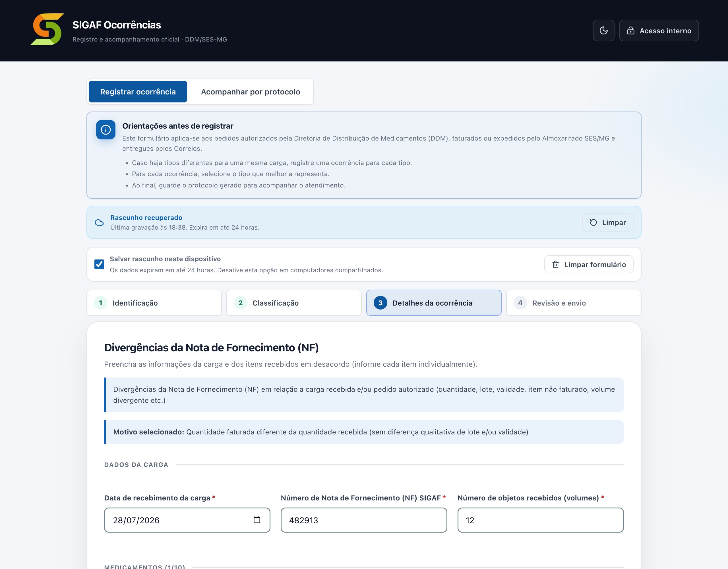Image resolution: width=728 pixels, height=569 pixels.
Task: Go to step 1 Identificação
Action: pyautogui.click(x=154, y=303)
